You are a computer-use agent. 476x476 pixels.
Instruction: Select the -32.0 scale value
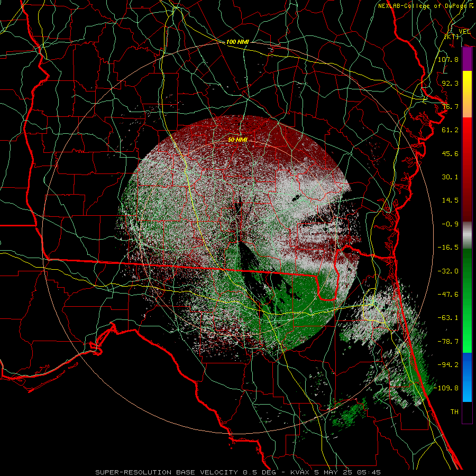coord(448,271)
